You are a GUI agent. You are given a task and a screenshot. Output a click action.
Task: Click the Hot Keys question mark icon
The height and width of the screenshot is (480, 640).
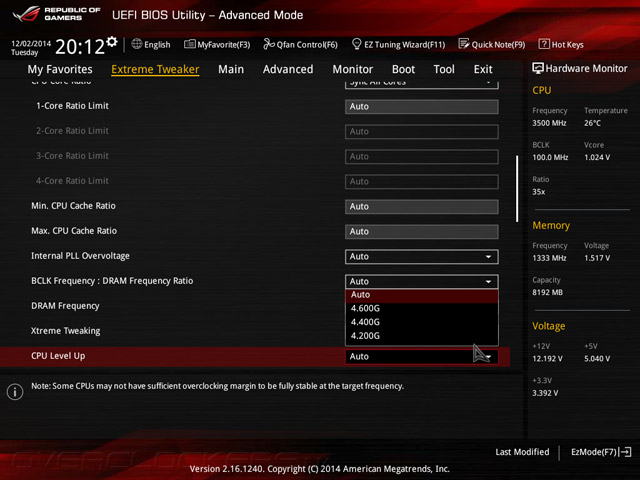tap(544, 44)
